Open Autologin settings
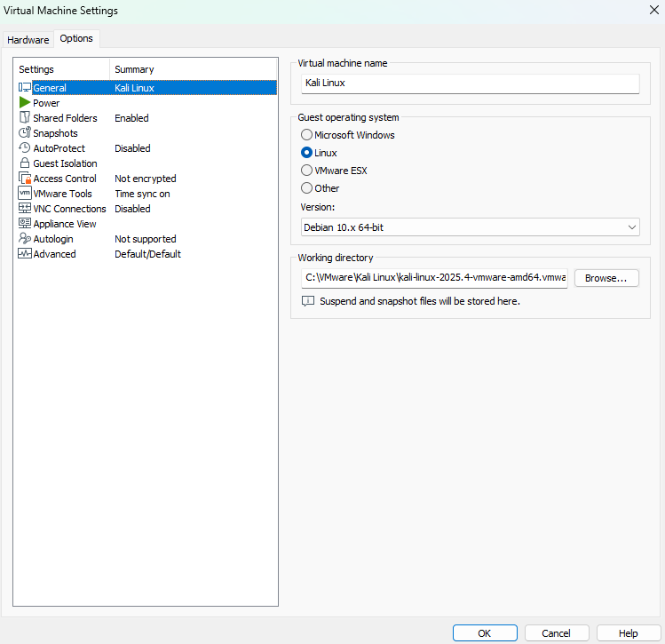The image size is (665, 644). point(53,239)
